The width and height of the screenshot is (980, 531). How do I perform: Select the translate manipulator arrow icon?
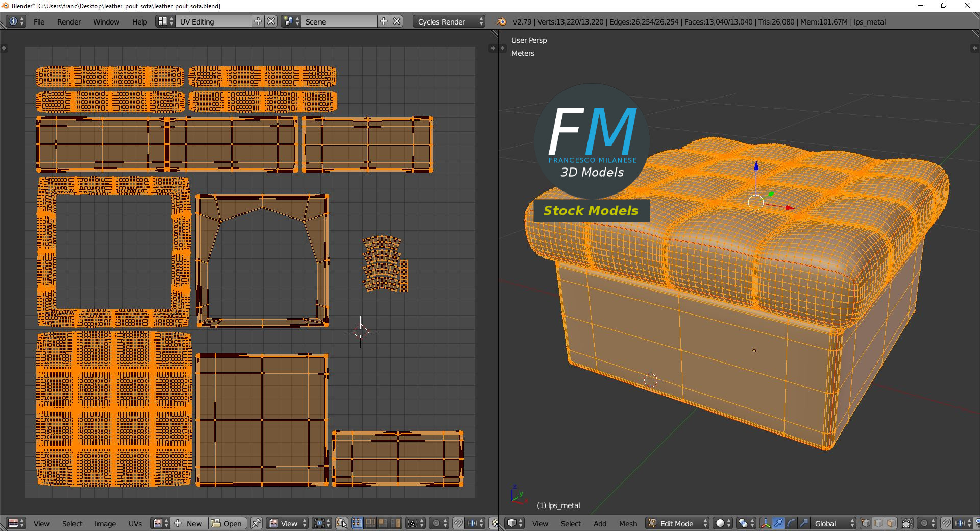pos(778,523)
